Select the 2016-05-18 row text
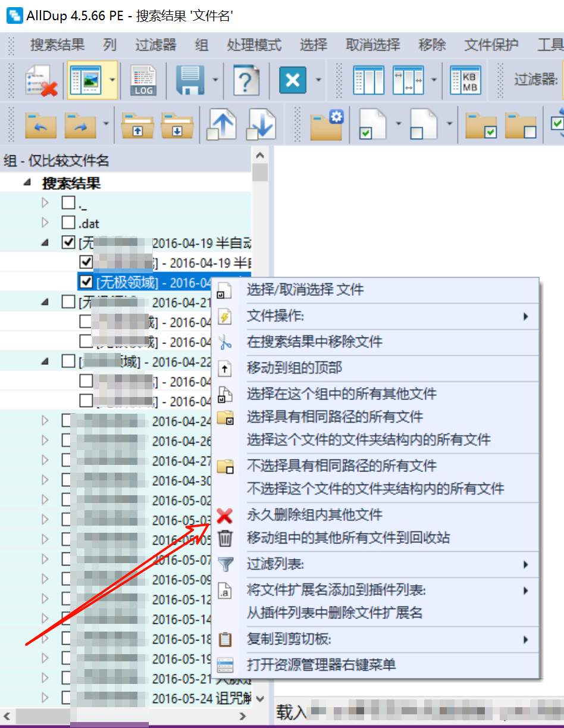 pos(182,639)
